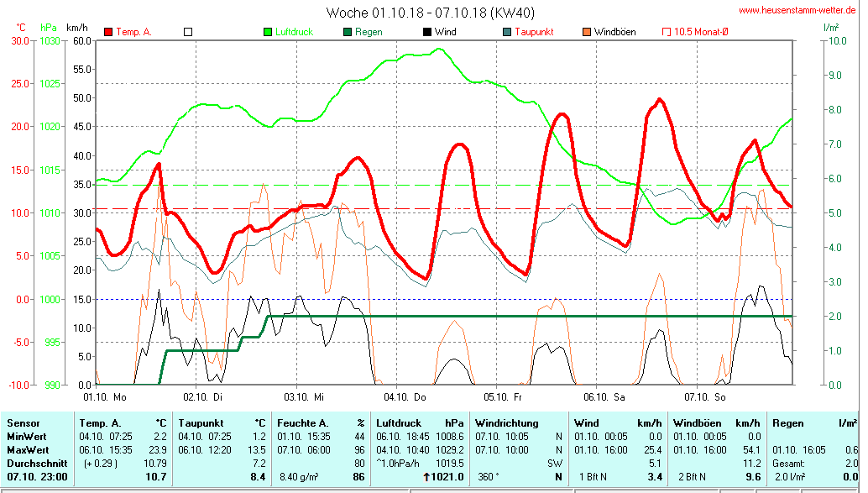Image resolution: width=868 pixels, height=493 pixels.
Task: Click the MaxWert row label
Action: click(27, 449)
